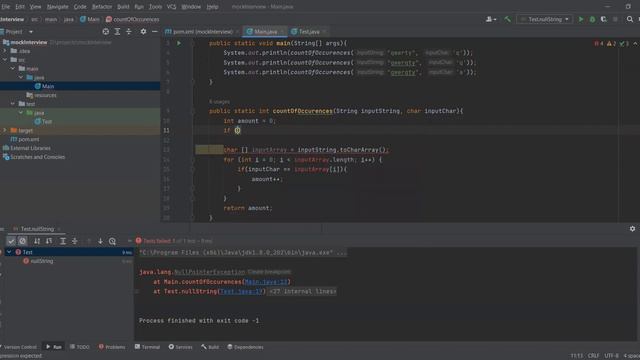Open the TODO tool window

coord(80,347)
